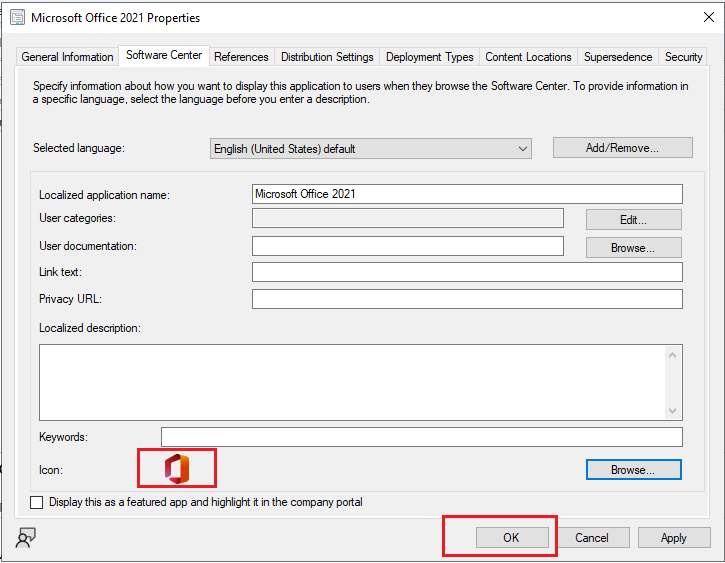The height and width of the screenshot is (563, 725).
Task: Browse for a new application icon
Action: 633,470
